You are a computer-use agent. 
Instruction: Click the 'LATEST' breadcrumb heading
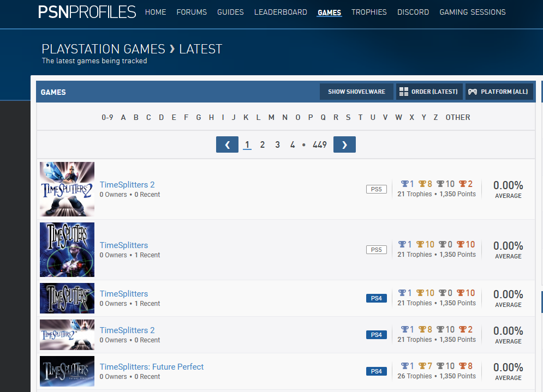click(x=200, y=49)
